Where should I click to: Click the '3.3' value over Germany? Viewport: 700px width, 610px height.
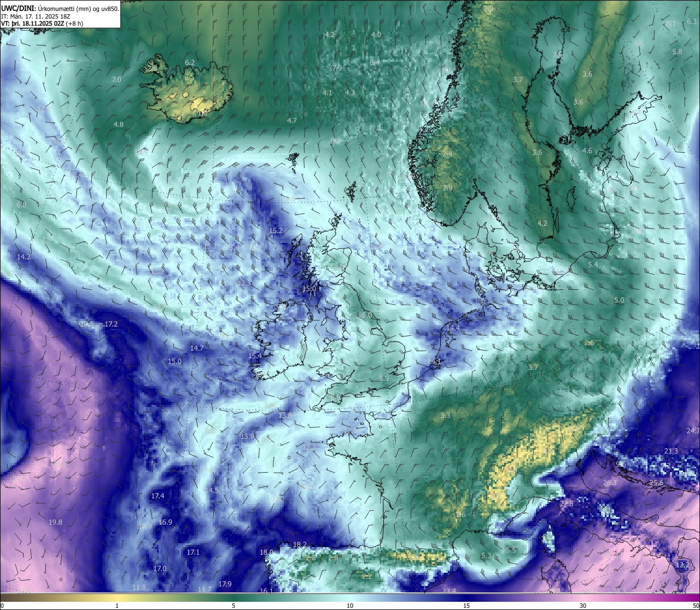pyautogui.click(x=445, y=416)
